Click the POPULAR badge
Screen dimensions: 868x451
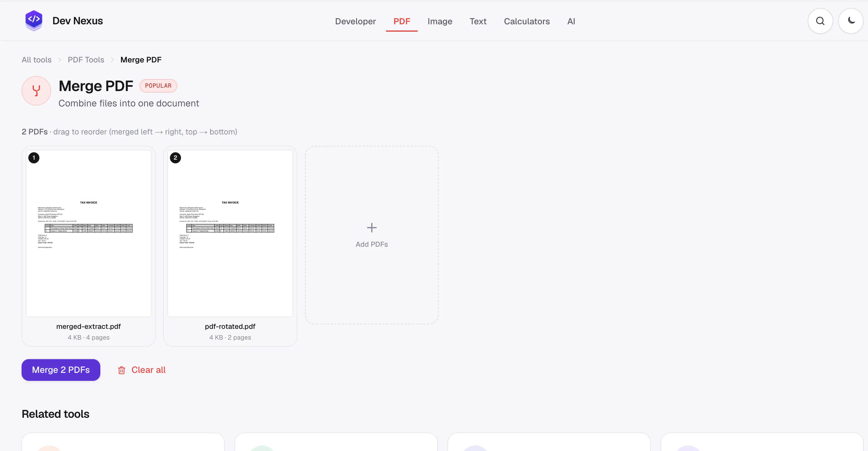pyautogui.click(x=159, y=86)
